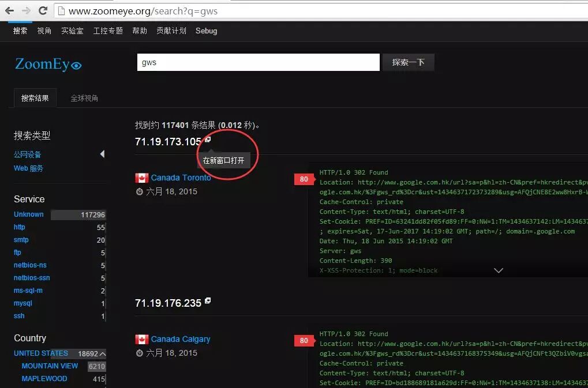Filter by ms-sql-m service
This screenshot has width=588, height=388.
(x=28, y=291)
